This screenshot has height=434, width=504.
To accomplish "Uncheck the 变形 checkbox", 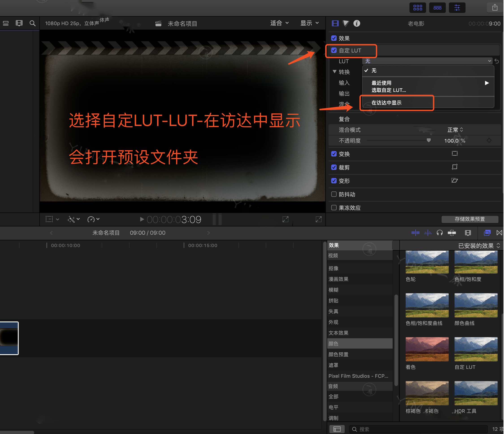I will (x=334, y=181).
